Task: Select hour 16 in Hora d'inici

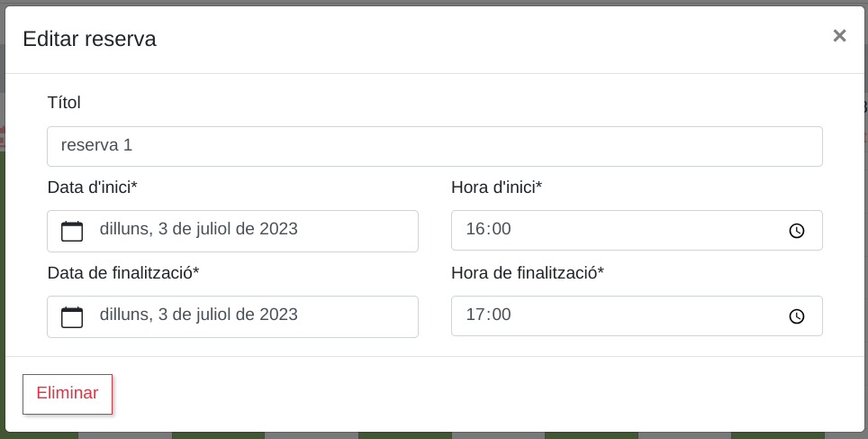Action: 475,230
